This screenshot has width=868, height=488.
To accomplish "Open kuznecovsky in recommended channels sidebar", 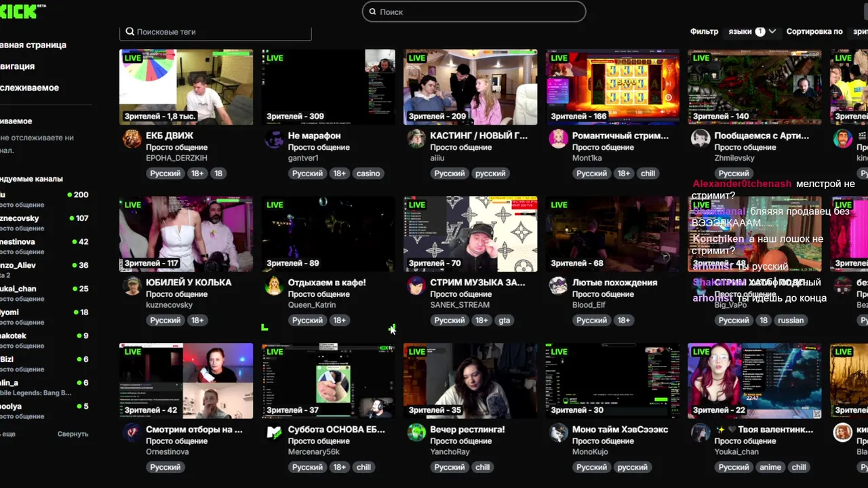I will [x=45, y=223].
